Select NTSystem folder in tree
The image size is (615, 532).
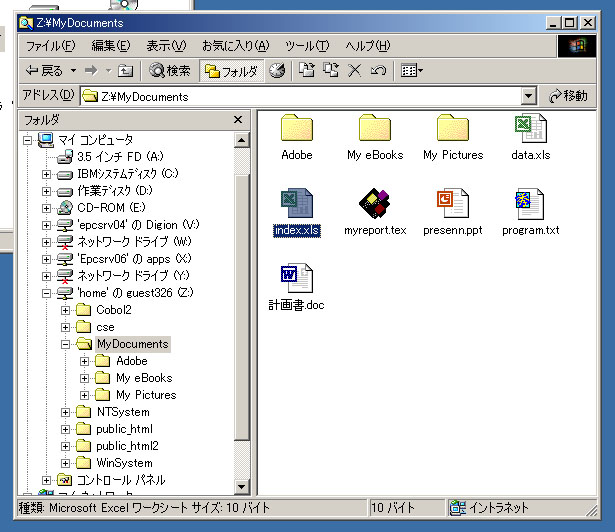123,412
